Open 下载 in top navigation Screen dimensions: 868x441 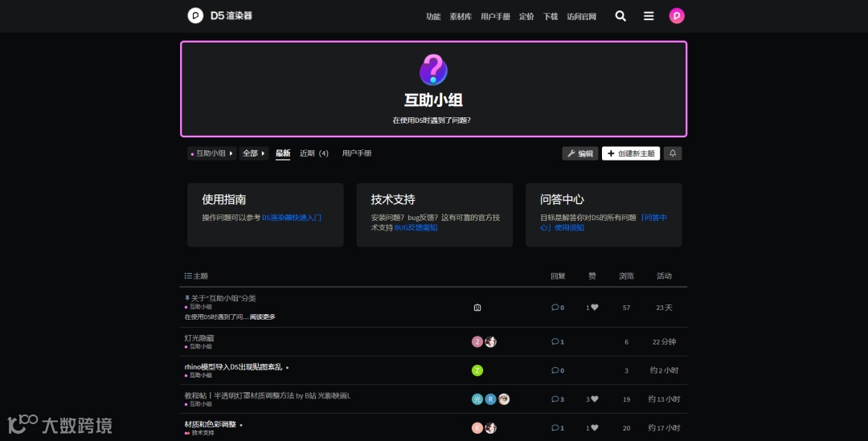coord(551,17)
